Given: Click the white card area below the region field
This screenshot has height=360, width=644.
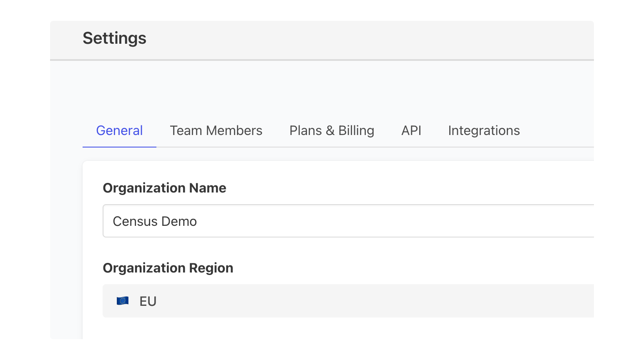Looking at the screenshot, I should click(334, 328).
